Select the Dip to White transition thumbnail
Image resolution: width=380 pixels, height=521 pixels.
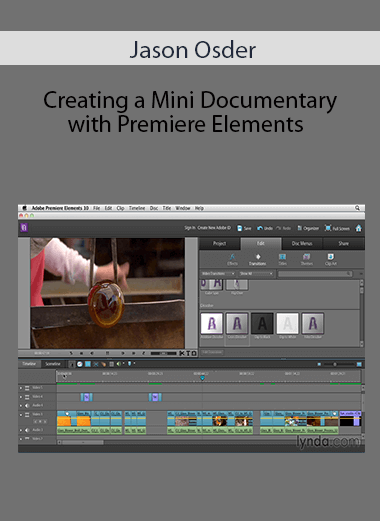(x=288, y=323)
